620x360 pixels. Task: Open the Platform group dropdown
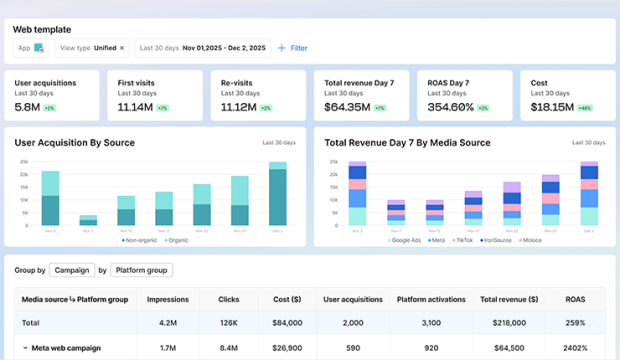(142, 270)
